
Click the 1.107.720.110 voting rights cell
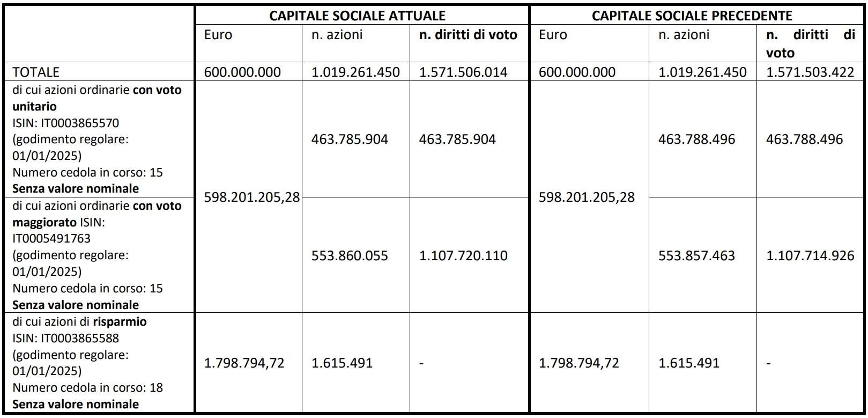point(463,255)
